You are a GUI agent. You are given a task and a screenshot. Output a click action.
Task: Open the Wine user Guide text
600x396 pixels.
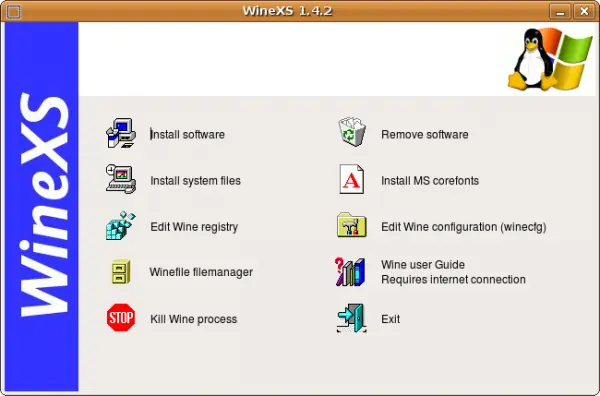pyautogui.click(x=423, y=265)
